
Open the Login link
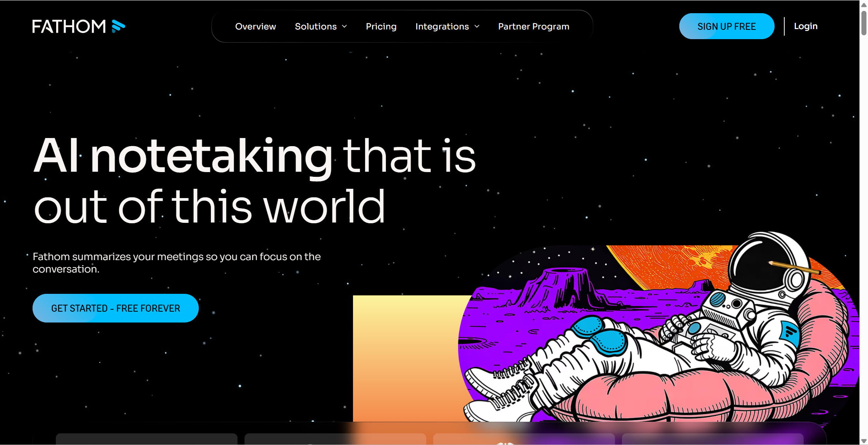coord(806,26)
